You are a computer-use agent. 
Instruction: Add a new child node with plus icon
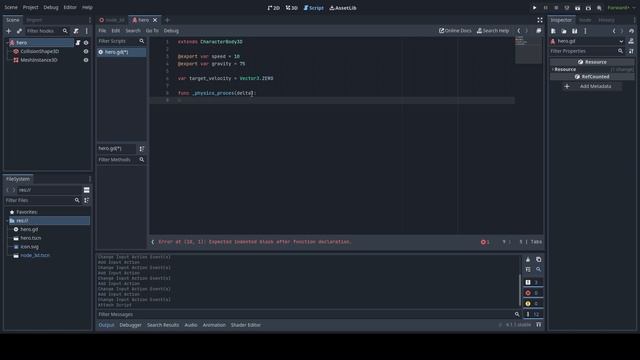coord(9,31)
